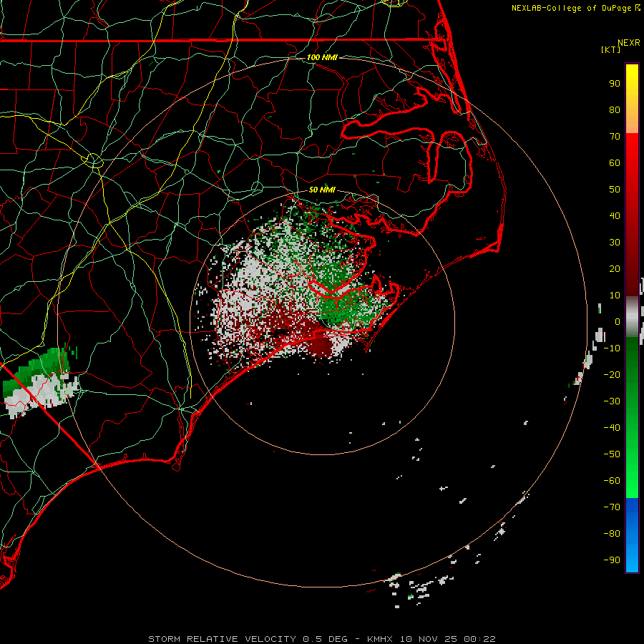The width and height of the screenshot is (644, 644).
Task: Click the 50 NMI range ring label
Action: tap(322, 190)
